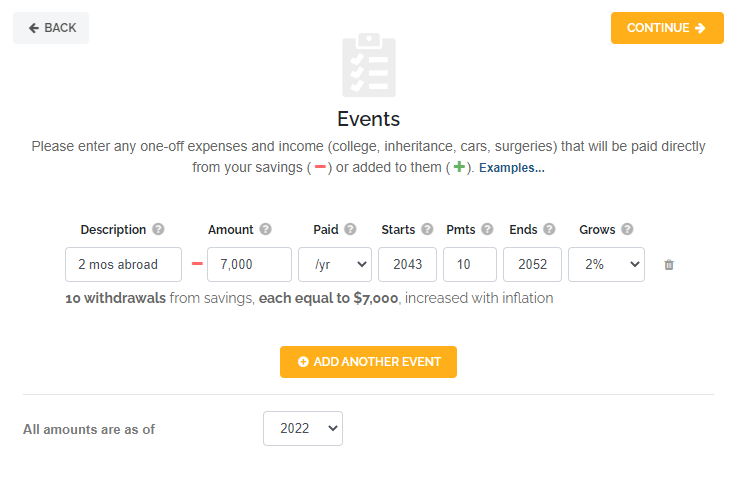Screen dimensions: 737x484
Task: Toggle the red minus sign before amount
Action: click(x=197, y=264)
